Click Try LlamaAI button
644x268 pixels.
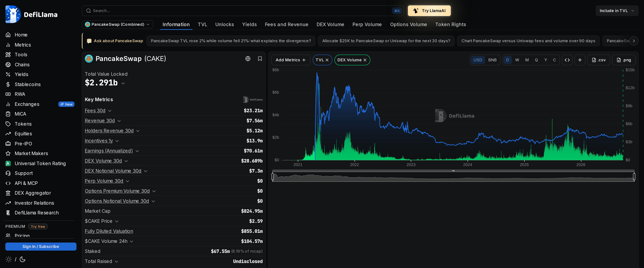pos(429,11)
